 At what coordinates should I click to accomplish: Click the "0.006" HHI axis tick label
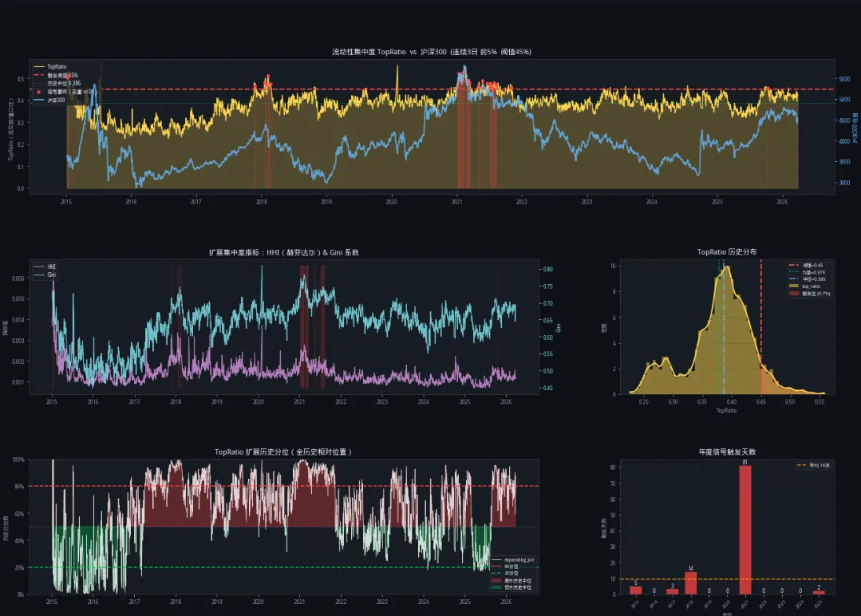18,278
